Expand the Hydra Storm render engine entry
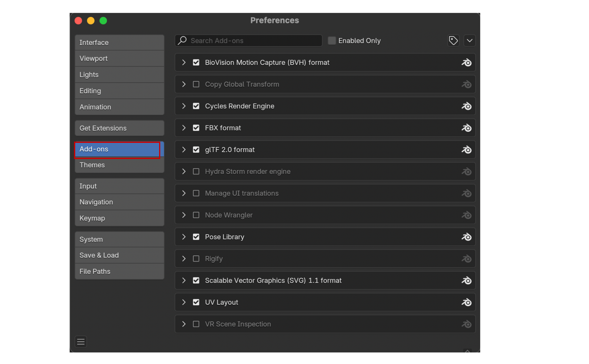 pos(184,172)
